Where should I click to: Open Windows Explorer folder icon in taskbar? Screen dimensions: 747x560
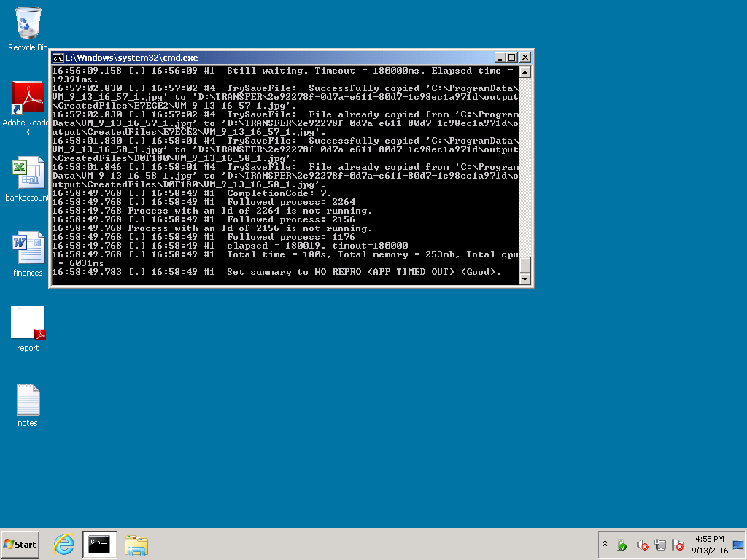[x=136, y=544]
